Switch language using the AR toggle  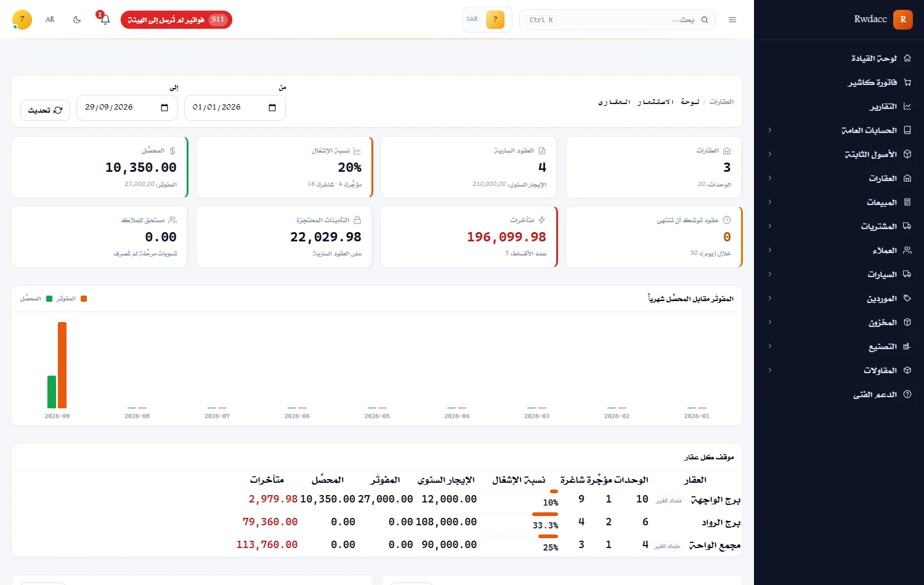coord(50,20)
